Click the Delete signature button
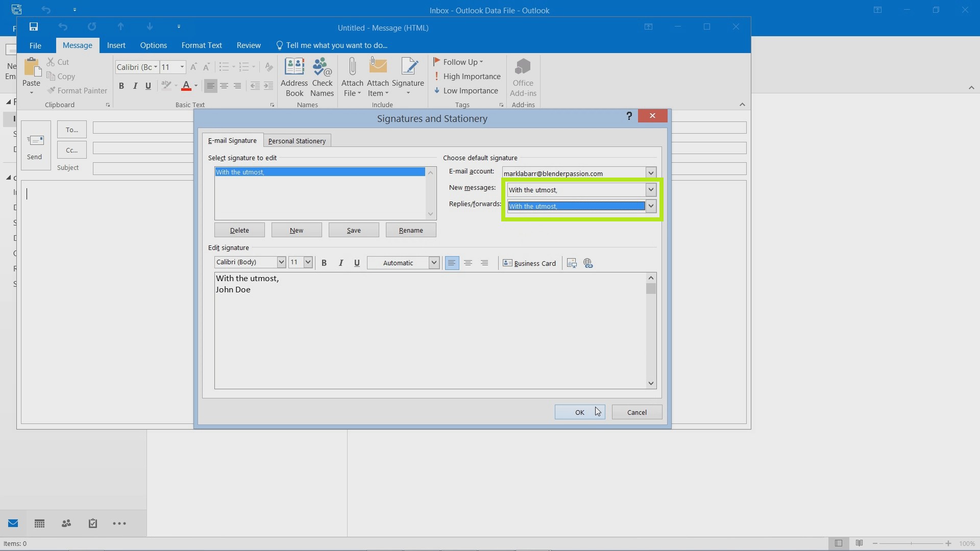 (x=239, y=230)
